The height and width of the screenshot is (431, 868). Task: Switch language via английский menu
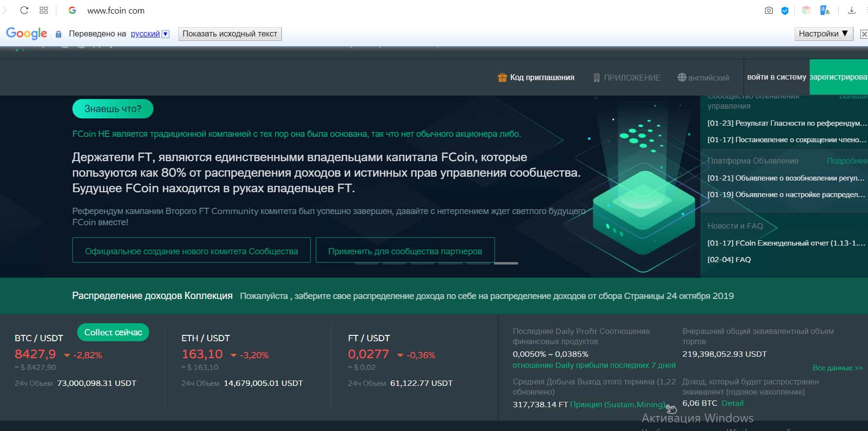pos(709,78)
